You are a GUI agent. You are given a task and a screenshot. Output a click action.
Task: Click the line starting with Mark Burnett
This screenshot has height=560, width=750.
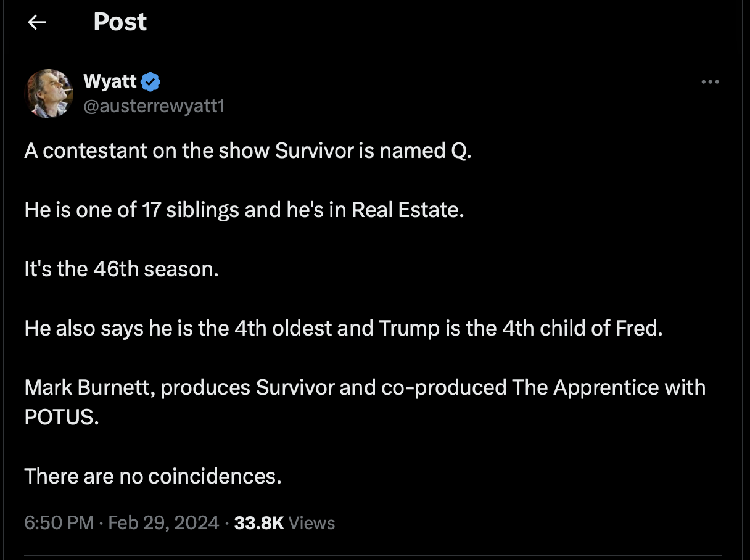pyautogui.click(x=364, y=387)
